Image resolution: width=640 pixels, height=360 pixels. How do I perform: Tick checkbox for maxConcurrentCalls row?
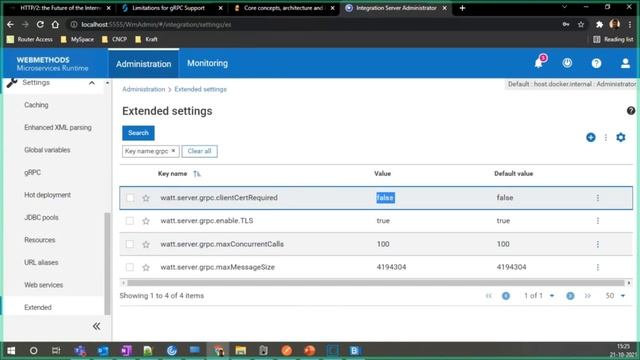130,244
